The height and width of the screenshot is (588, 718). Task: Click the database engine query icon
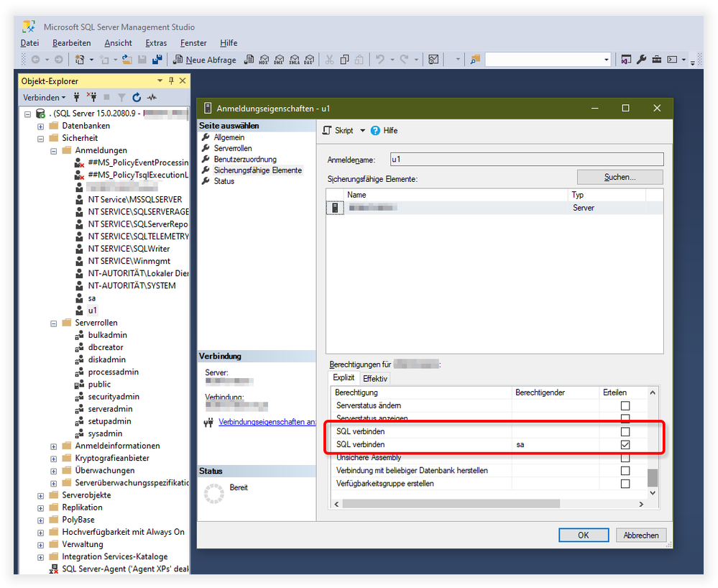(x=249, y=60)
